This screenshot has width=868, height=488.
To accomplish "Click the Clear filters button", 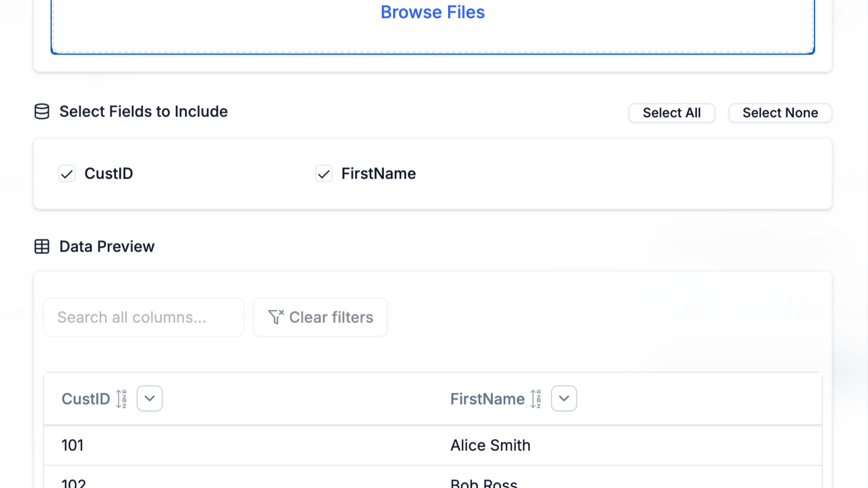I will (320, 317).
